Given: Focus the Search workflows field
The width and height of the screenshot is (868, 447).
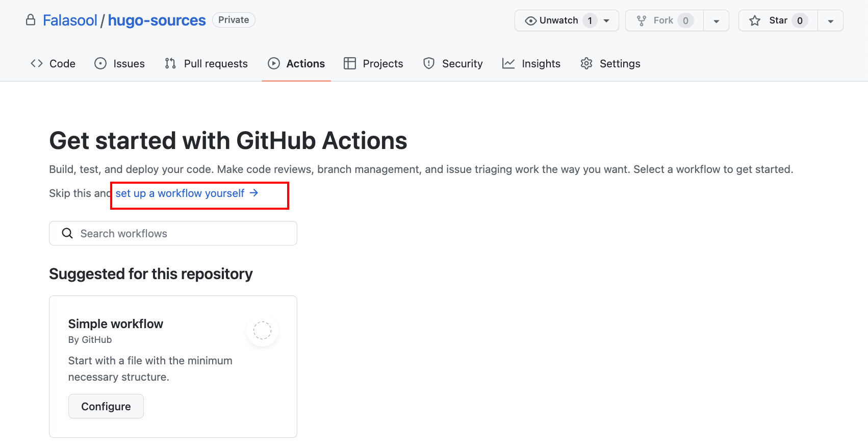Looking at the screenshot, I should tap(173, 233).
